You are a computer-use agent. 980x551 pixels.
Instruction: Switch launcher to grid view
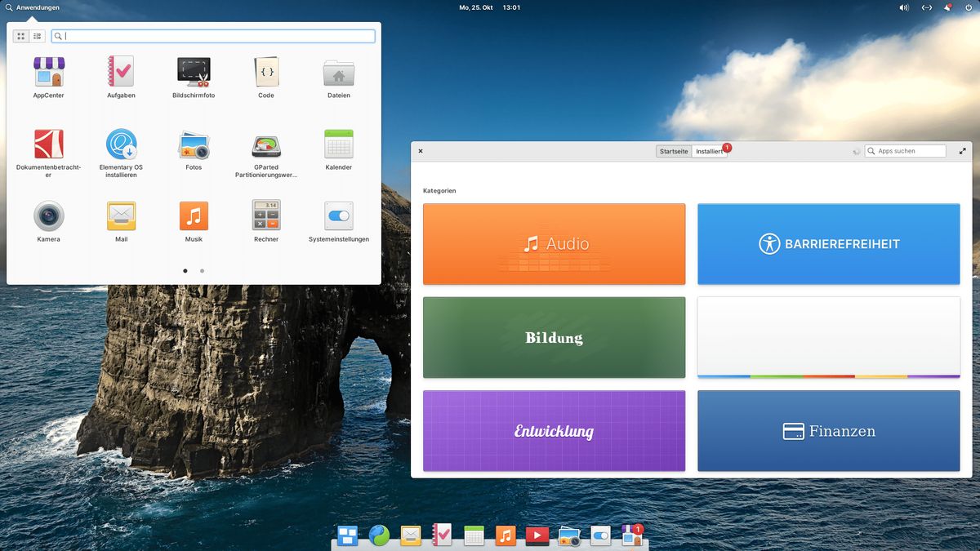pos(20,36)
